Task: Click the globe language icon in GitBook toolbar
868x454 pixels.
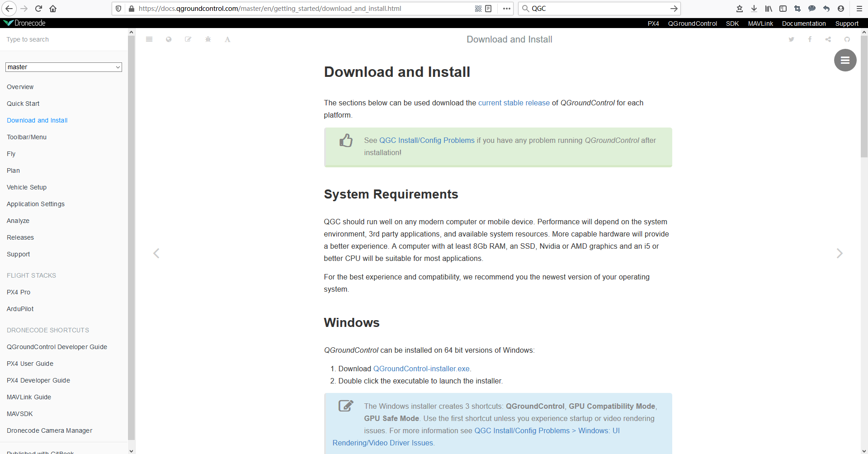Action: click(x=169, y=39)
